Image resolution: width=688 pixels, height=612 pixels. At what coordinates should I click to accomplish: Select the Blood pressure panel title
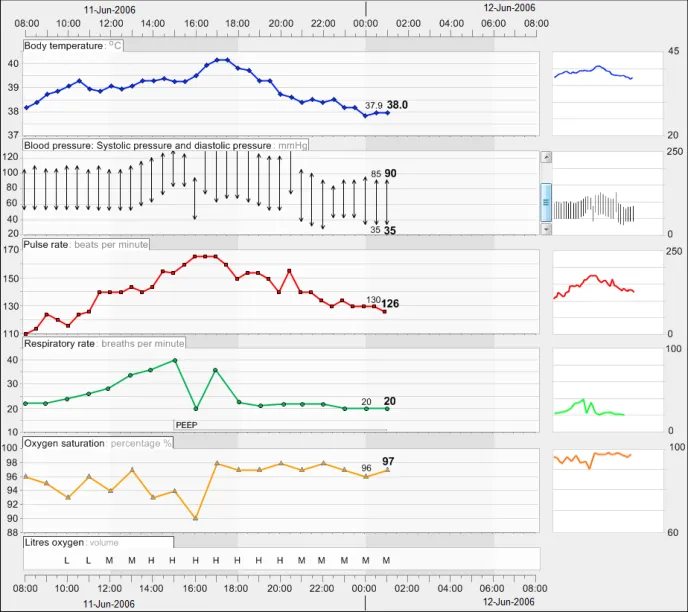pos(165,145)
